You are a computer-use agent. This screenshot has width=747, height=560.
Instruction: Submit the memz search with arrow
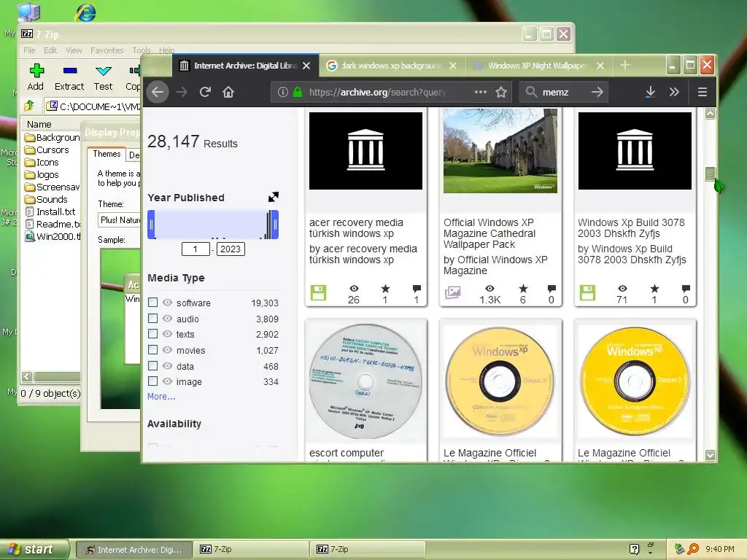pyautogui.click(x=597, y=92)
